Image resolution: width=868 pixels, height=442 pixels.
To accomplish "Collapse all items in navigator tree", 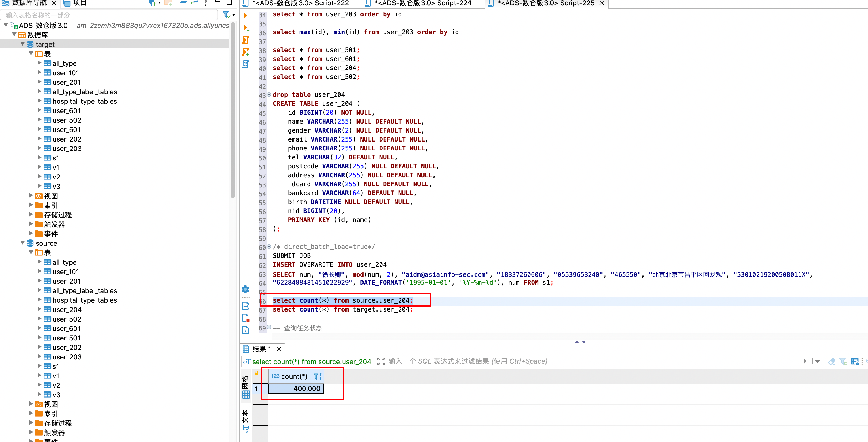I will (183, 3).
